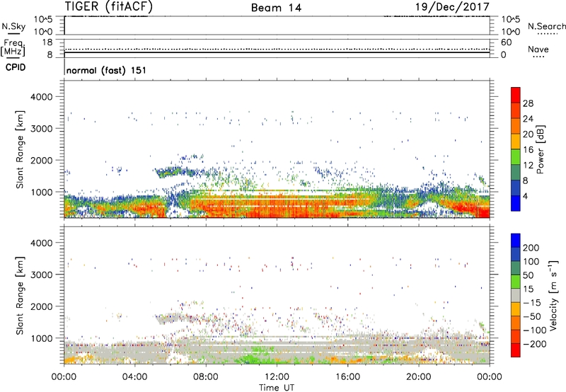Click the 04:00 time tick label

(x=135, y=377)
